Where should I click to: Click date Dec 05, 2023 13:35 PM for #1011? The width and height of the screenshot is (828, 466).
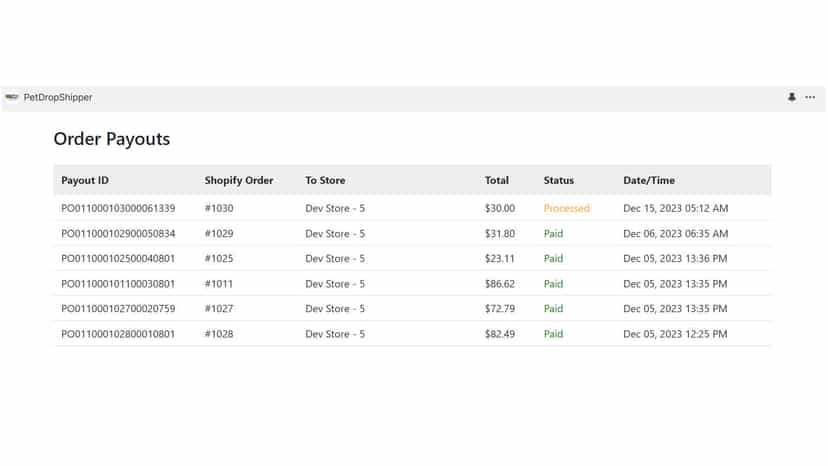[675, 284]
